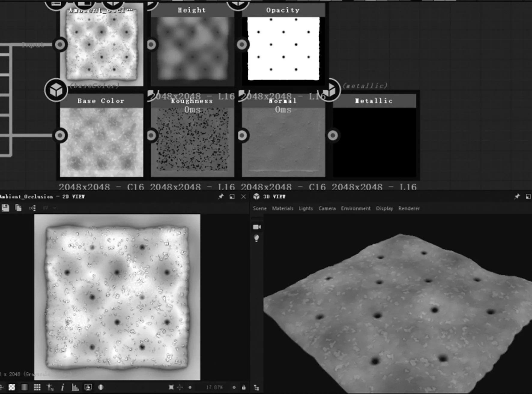Toggle the half-circle contrast icon
Screen dimensions: 532x394
tap(101, 387)
